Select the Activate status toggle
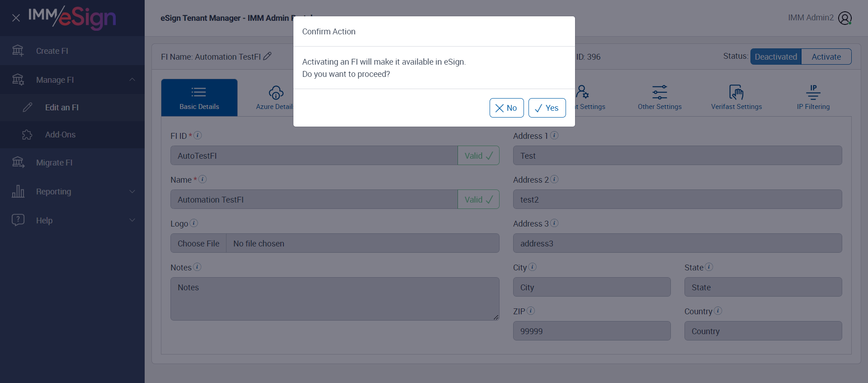The height and width of the screenshot is (383, 868). click(826, 57)
